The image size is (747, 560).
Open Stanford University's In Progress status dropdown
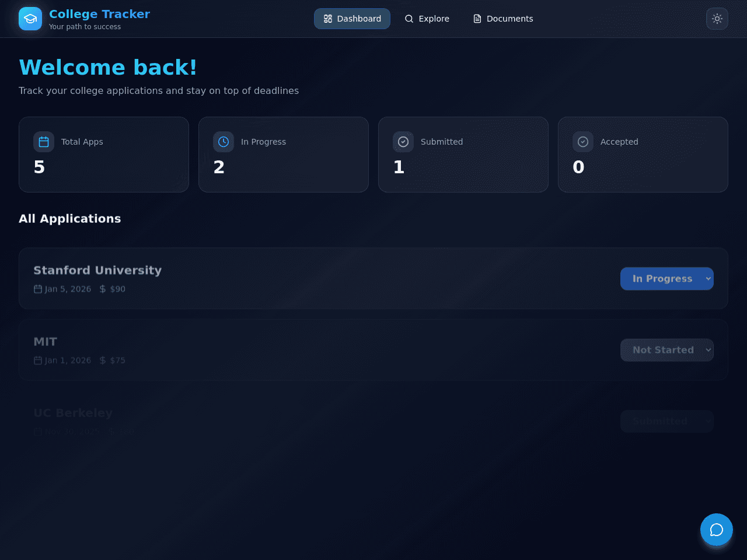pyautogui.click(x=667, y=279)
